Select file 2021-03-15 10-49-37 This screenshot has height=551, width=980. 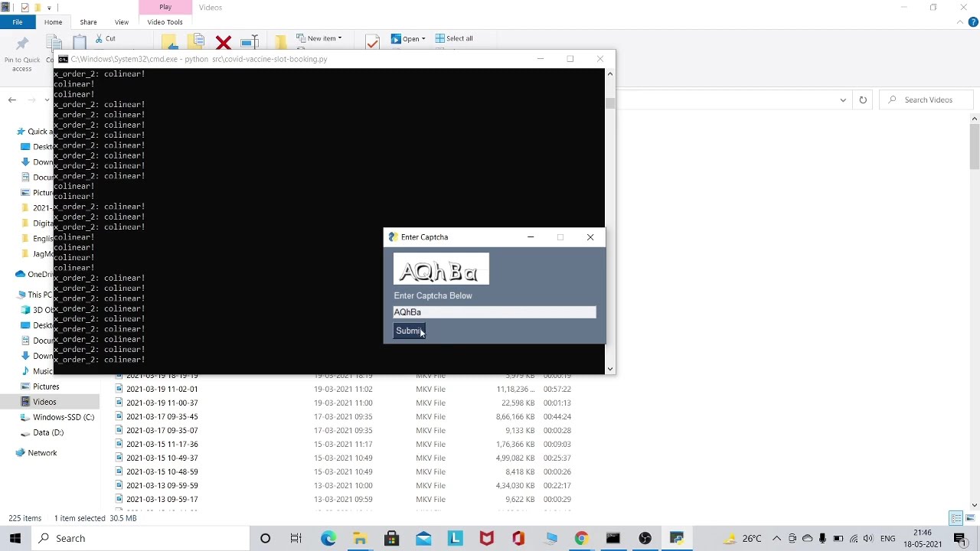coord(162,458)
